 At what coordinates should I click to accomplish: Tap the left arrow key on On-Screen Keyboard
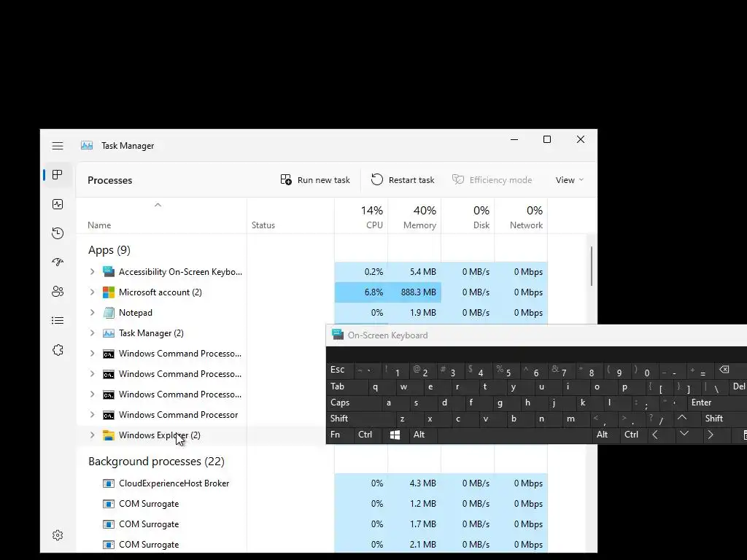click(x=656, y=435)
